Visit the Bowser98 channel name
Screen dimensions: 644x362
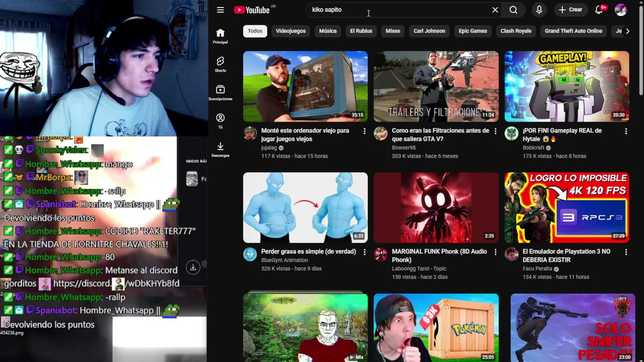(x=404, y=148)
